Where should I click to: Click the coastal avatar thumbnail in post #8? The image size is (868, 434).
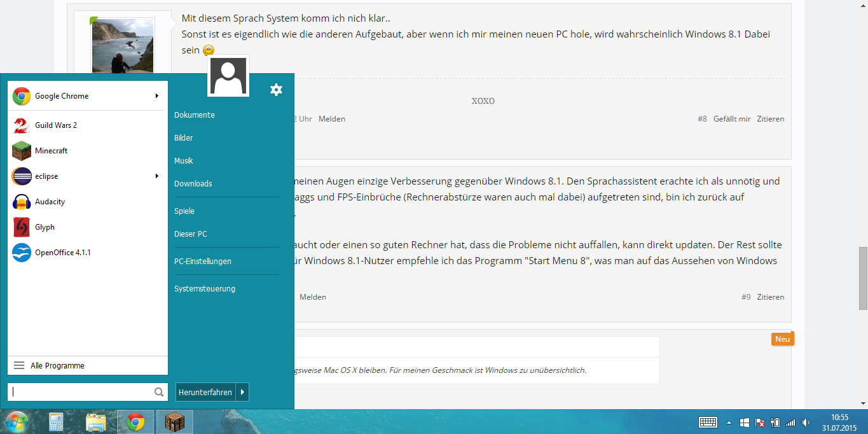123,45
